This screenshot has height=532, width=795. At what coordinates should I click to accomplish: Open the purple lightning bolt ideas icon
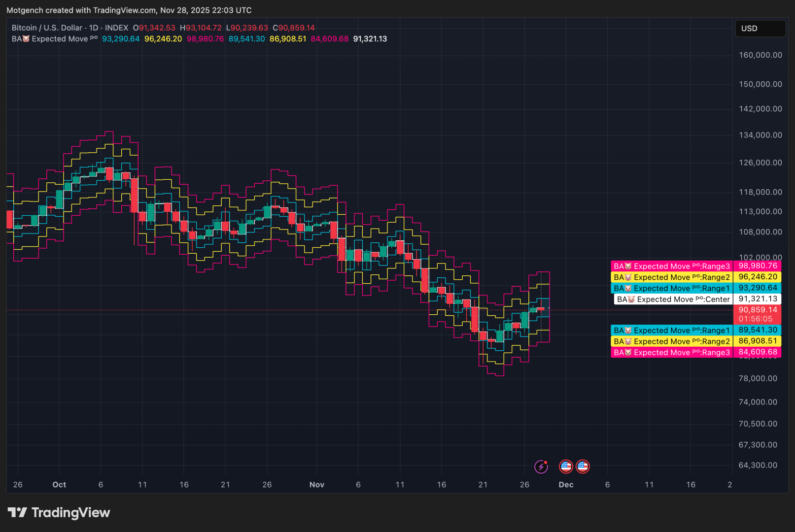click(x=541, y=466)
